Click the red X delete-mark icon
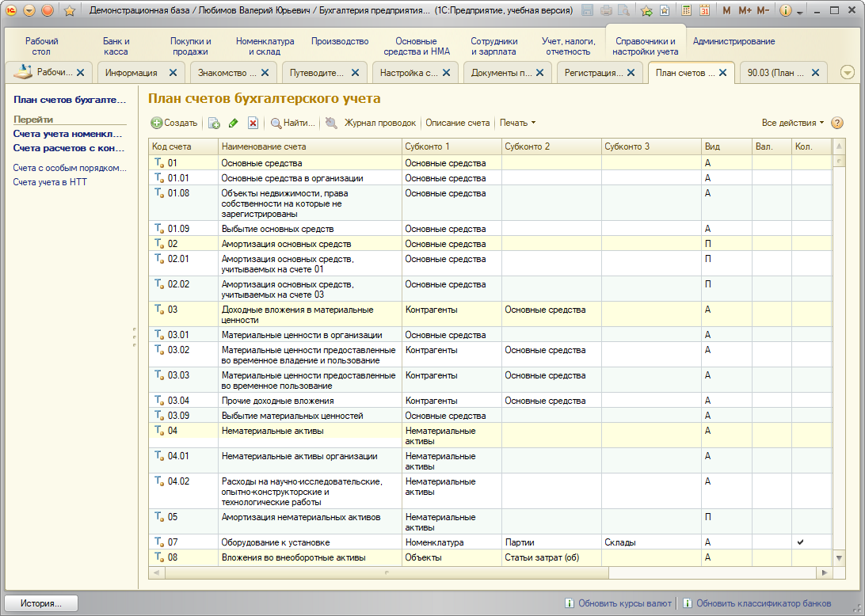The height and width of the screenshot is (616, 865). pyautogui.click(x=253, y=123)
